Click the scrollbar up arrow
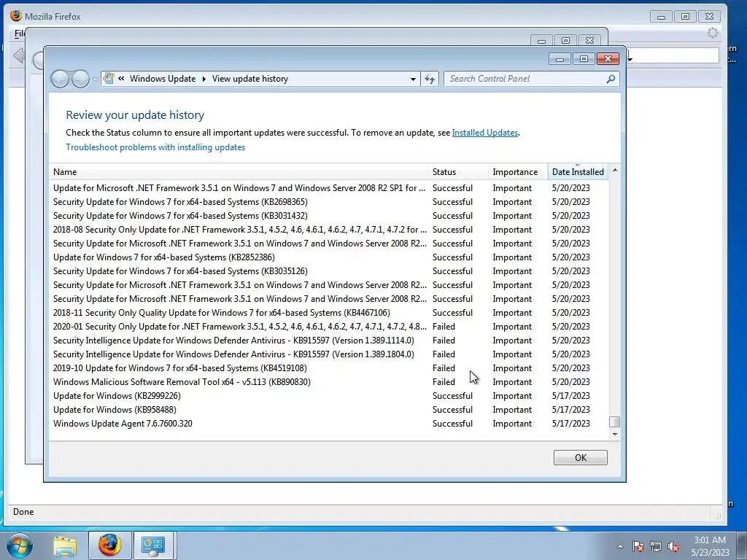The height and width of the screenshot is (560, 747). pyautogui.click(x=614, y=170)
